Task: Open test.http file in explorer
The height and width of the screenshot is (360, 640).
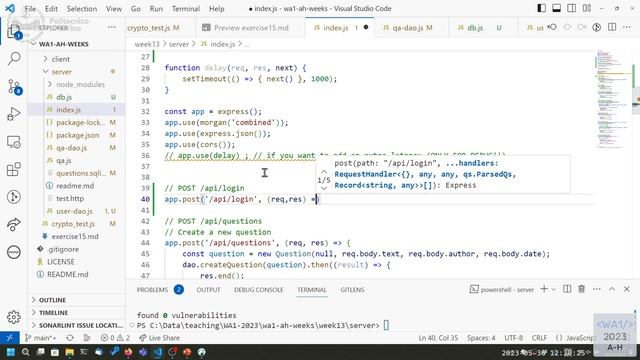Action: coord(70,198)
